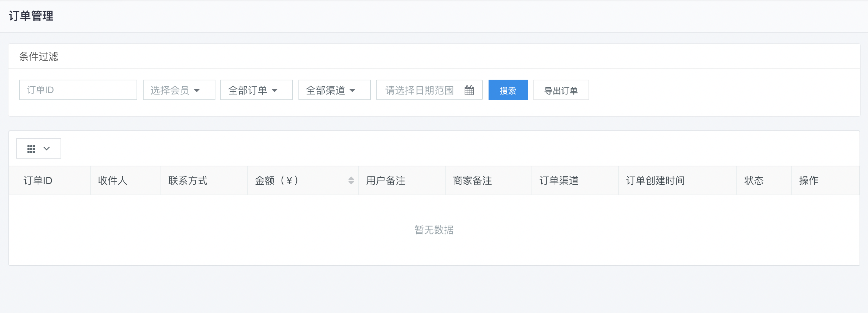Click the 请选择日期范围 date input
The height and width of the screenshot is (313, 868).
click(420, 90)
